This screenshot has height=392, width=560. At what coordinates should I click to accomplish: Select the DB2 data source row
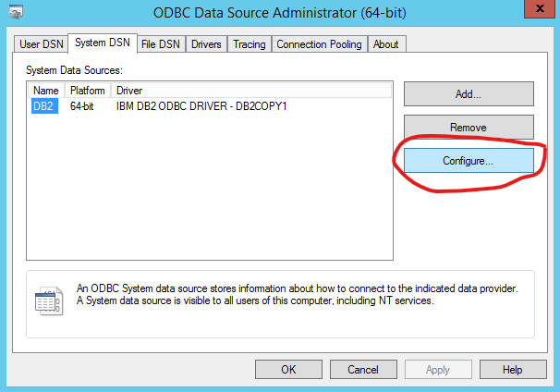pyautogui.click(x=45, y=106)
